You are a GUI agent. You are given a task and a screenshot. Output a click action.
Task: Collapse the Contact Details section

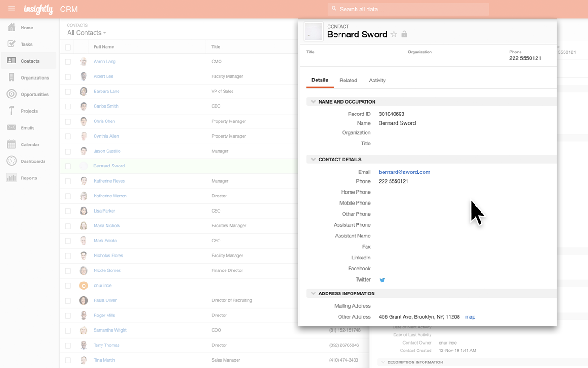click(x=313, y=159)
